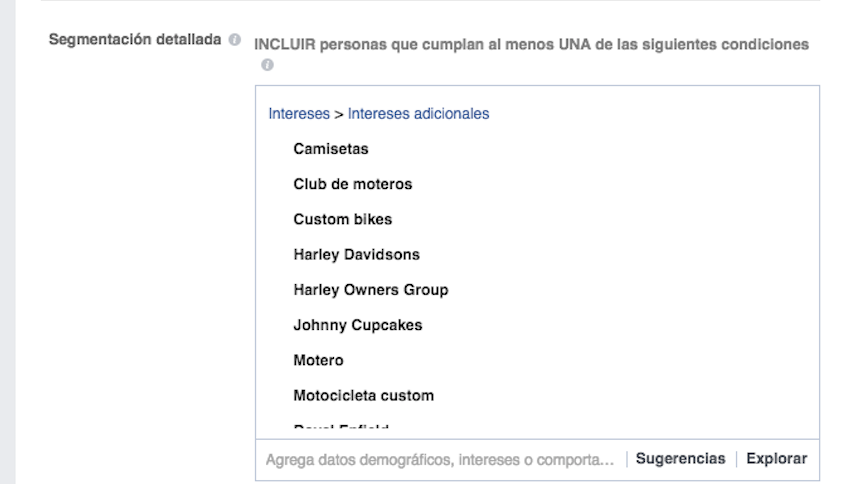Click the INCLUIR personas condition heading
This screenshot has width=845, height=484.
[x=531, y=44]
